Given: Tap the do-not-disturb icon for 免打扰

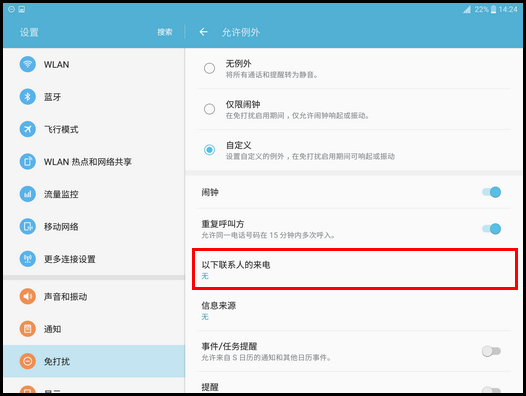Looking at the screenshot, I should (x=28, y=361).
